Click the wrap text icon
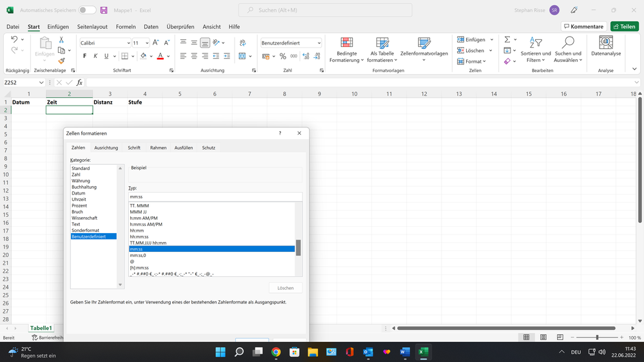Viewport: 644px width, 362px height. (x=243, y=43)
